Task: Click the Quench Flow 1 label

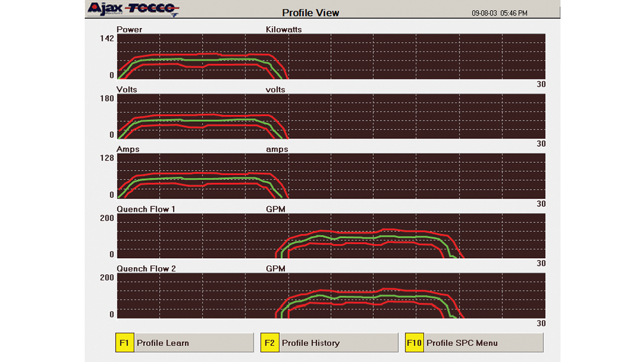Action: [146, 209]
